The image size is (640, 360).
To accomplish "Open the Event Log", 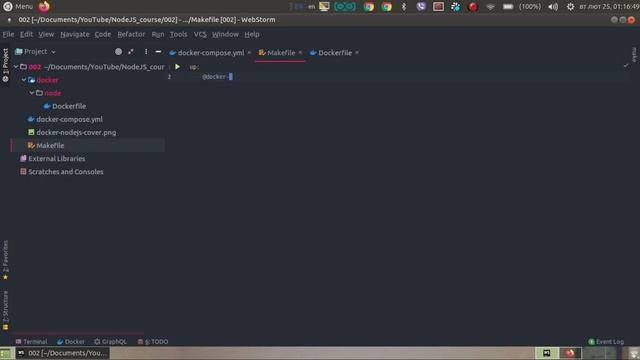I will click(606, 342).
